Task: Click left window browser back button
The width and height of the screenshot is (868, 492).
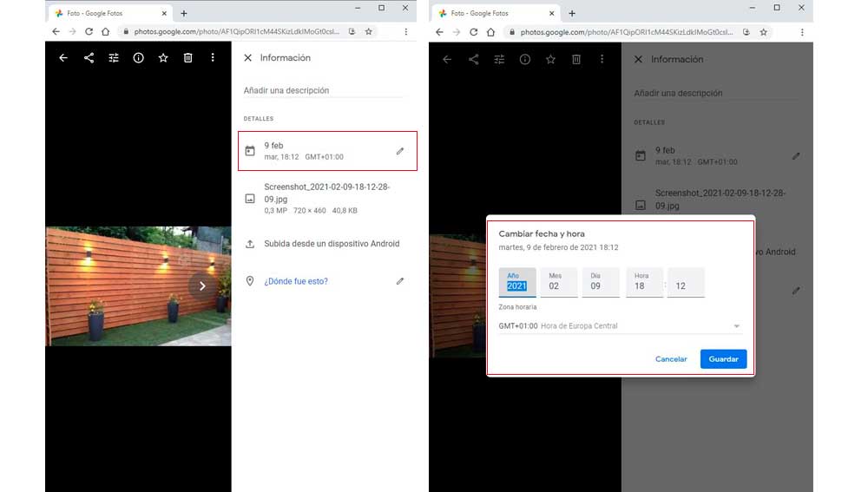Action: [x=56, y=31]
